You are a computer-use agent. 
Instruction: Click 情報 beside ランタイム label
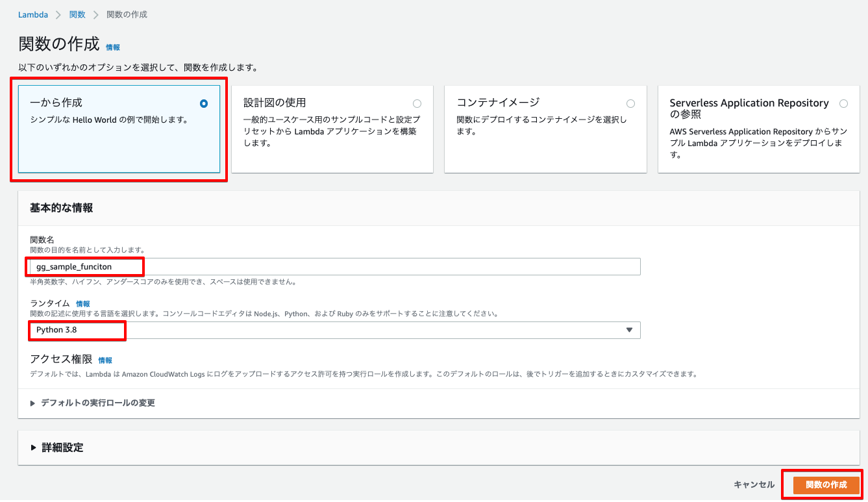click(x=84, y=303)
